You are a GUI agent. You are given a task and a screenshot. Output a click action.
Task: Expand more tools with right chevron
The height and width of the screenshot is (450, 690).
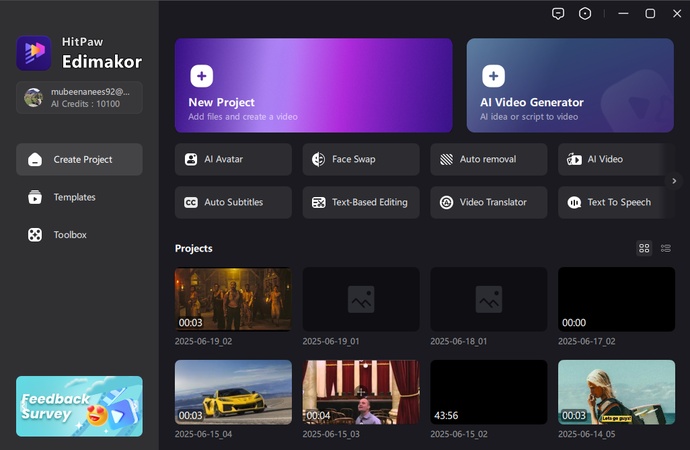(674, 181)
